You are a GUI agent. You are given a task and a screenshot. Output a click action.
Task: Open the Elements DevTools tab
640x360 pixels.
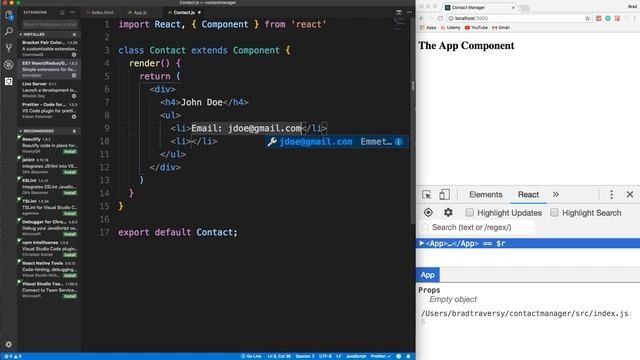click(x=486, y=195)
